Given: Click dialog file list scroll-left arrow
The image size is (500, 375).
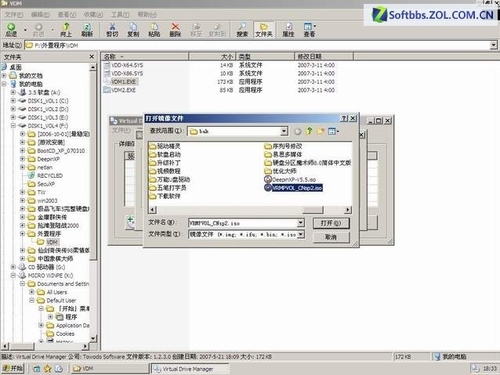Looking at the screenshot, I should (152, 210).
